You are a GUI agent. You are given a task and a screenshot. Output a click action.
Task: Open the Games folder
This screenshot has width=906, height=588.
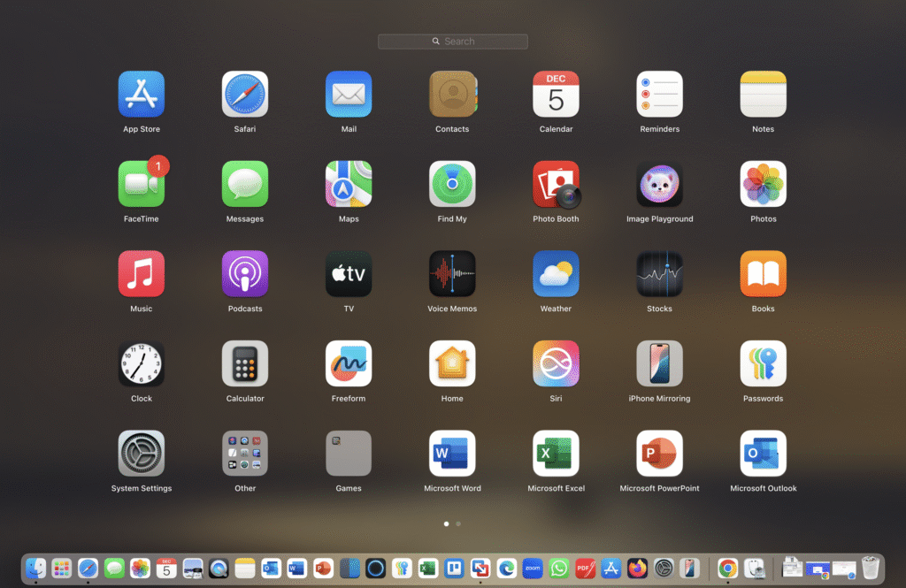(349, 453)
